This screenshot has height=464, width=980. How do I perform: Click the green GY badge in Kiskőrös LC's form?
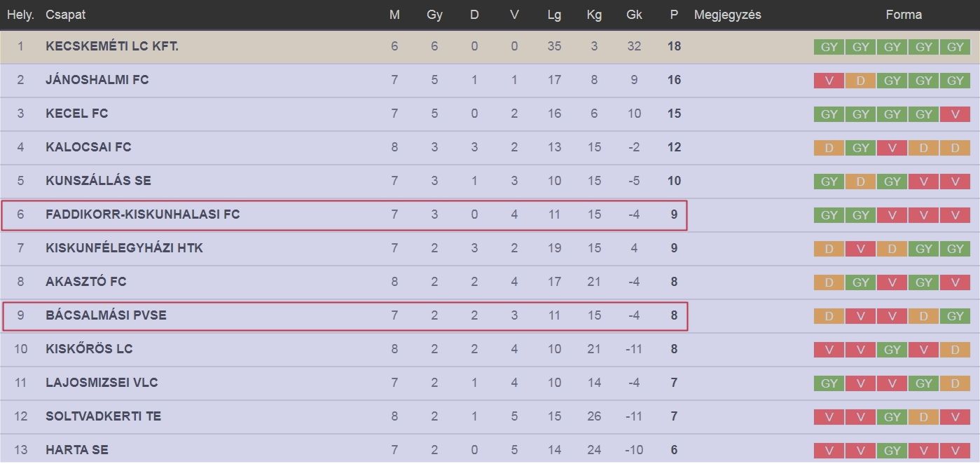pos(892,350)
